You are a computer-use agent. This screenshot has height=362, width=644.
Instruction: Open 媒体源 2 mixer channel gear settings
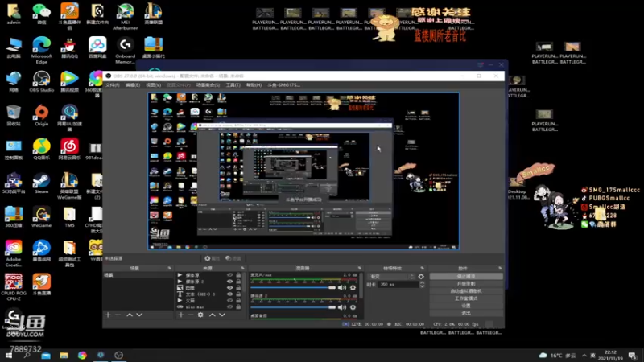pos(353,307)
